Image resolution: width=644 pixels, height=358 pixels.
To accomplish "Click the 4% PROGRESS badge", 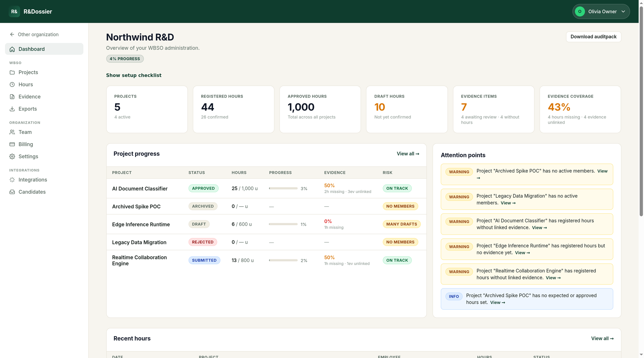I will point(125,59).
